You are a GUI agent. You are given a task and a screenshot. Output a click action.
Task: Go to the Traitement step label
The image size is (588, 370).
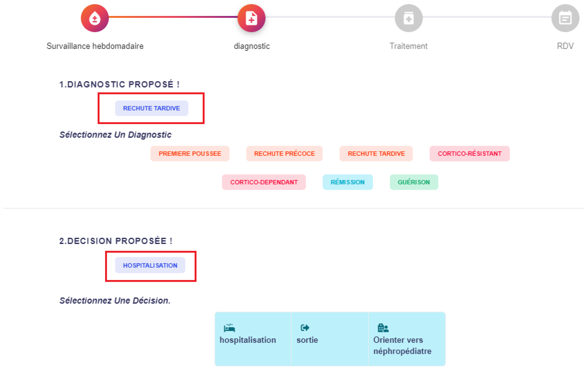[408, 46]
